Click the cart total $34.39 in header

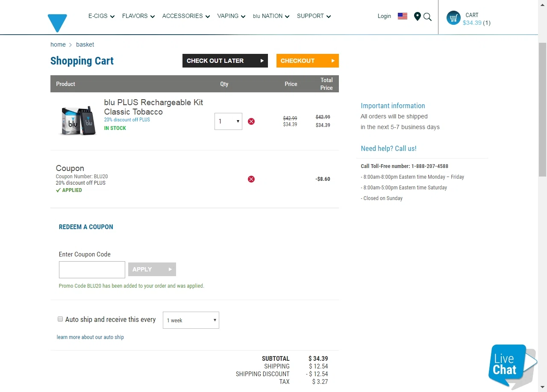point(472,23)
